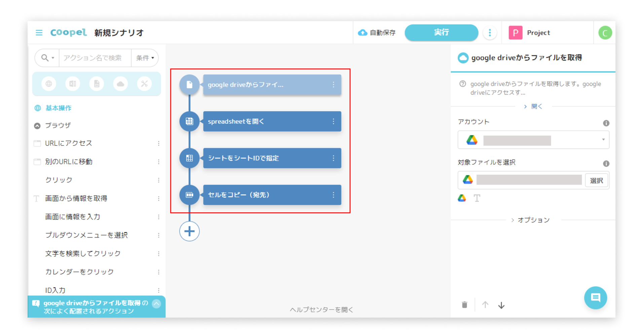Select the Excel category icon
Image resolution: width=644 pixels, height=336 pixels.
pyautogui.click(x=73, y=84)
